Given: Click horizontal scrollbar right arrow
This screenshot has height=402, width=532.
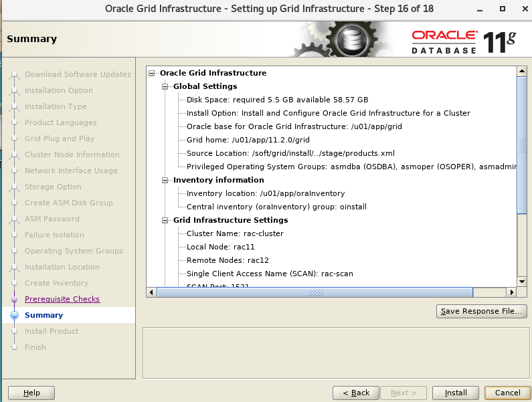Looking at the screenshot, I should [x=512, y=292].
